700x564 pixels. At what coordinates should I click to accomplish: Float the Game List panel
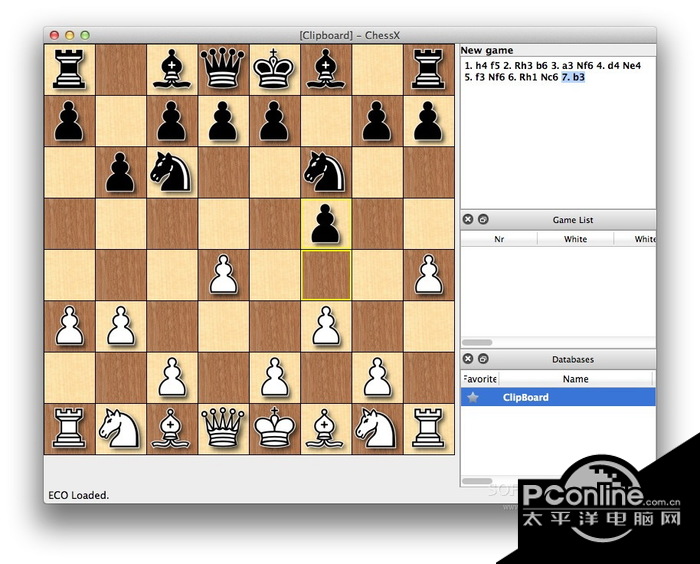[x=483, y=219]
